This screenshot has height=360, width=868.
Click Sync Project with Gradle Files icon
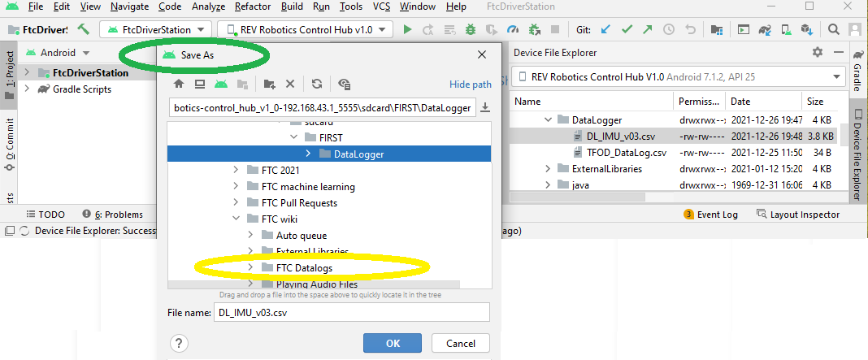pyautogui.click(x=766, y=29)
